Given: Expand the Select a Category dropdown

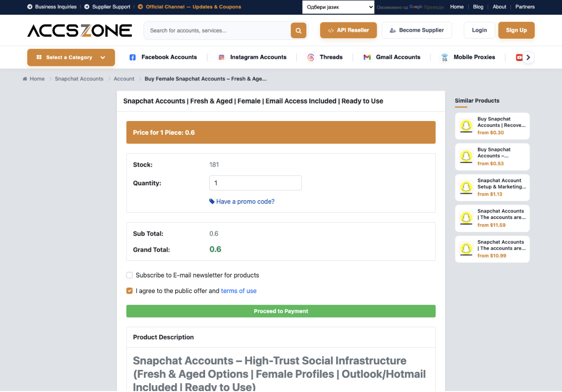Looking at the screenshot, I should [x=71, y=58].
